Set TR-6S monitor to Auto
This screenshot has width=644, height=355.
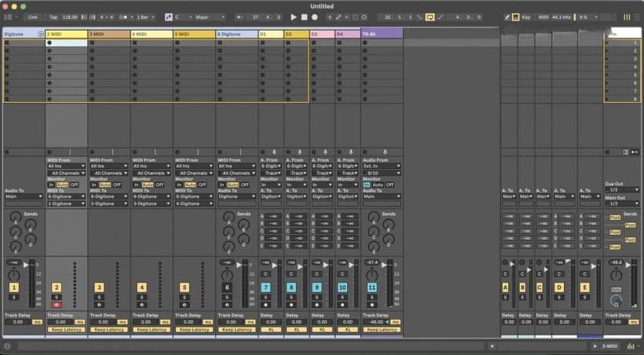[378, 185]
